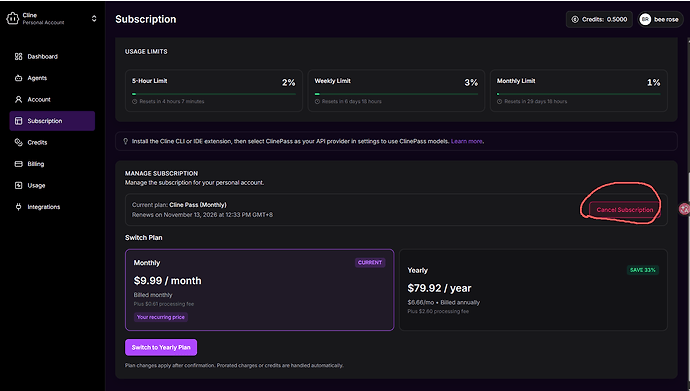Viewport: 690px width, 391px height.
Task: Click the $6.66/mo Billed annually text
Action: pos(444,303)
